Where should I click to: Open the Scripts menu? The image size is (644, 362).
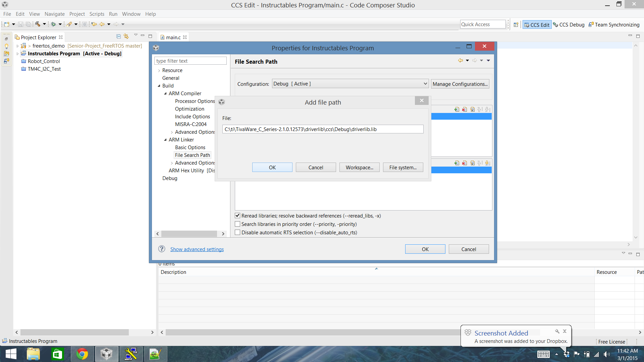pyautogui.click(x=97, y=14)
